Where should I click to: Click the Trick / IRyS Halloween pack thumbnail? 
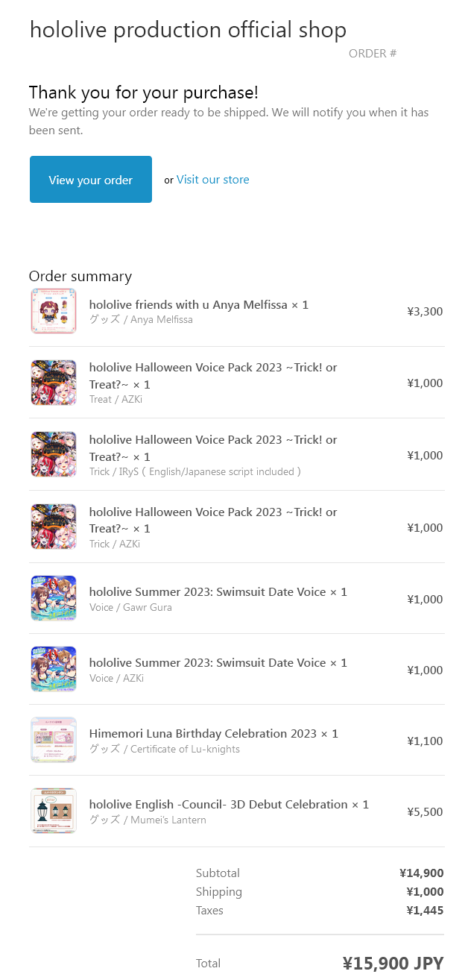coord(54,454)
